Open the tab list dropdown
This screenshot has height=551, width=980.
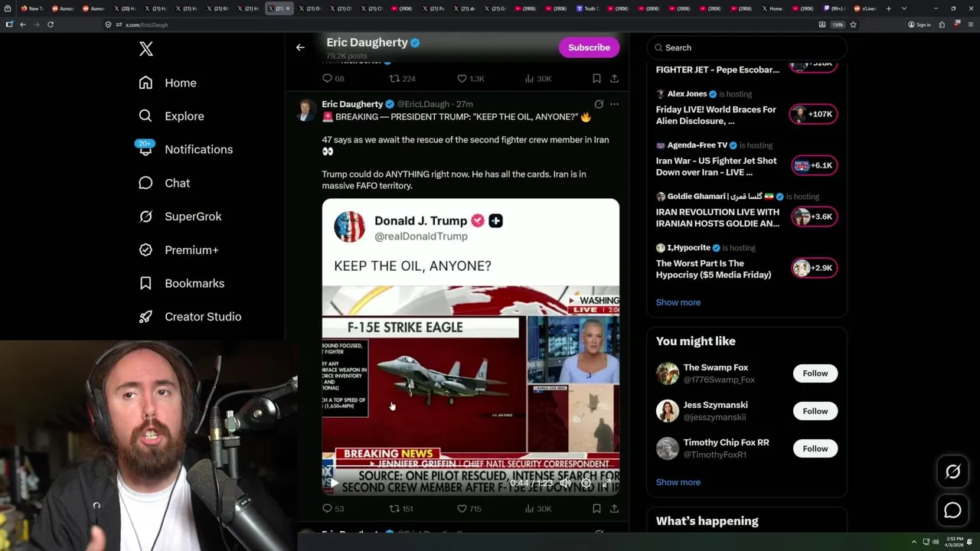pos(904,8)
